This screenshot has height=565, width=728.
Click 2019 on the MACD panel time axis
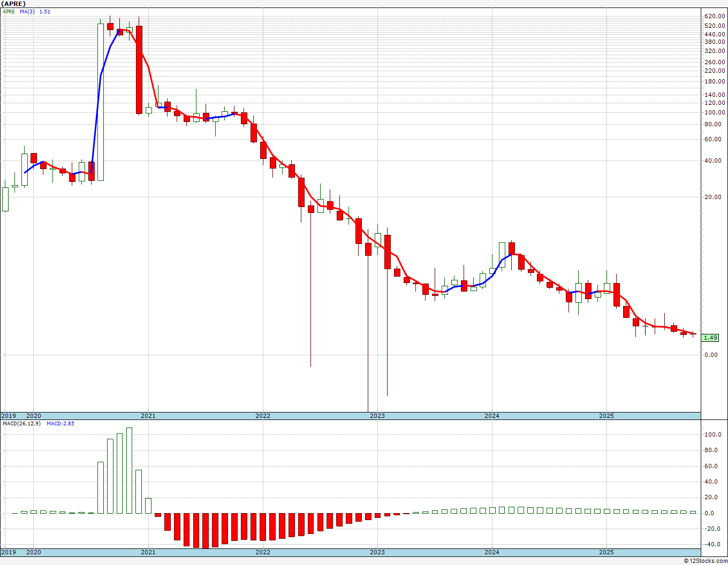point(8,552)
